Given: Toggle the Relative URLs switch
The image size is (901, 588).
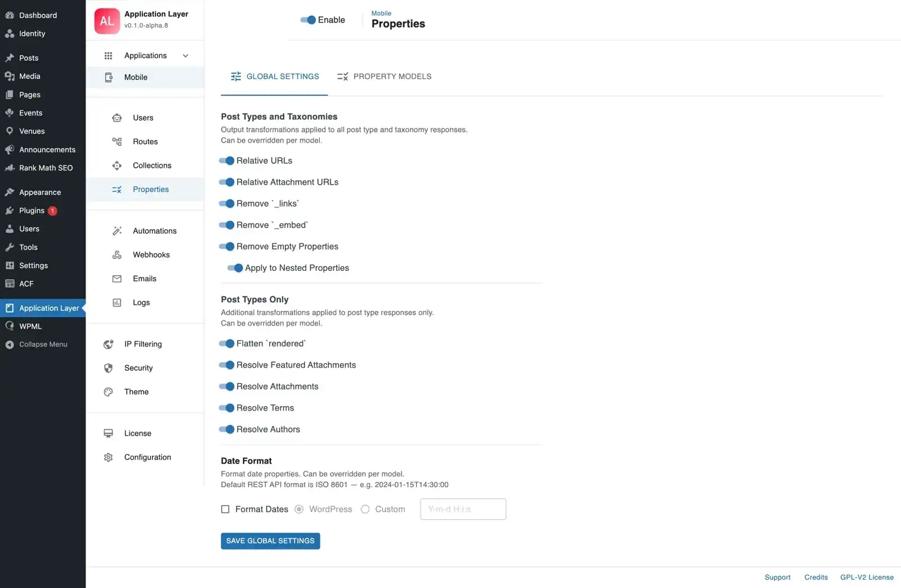Looking at the screenshot, I should [226, 161].
